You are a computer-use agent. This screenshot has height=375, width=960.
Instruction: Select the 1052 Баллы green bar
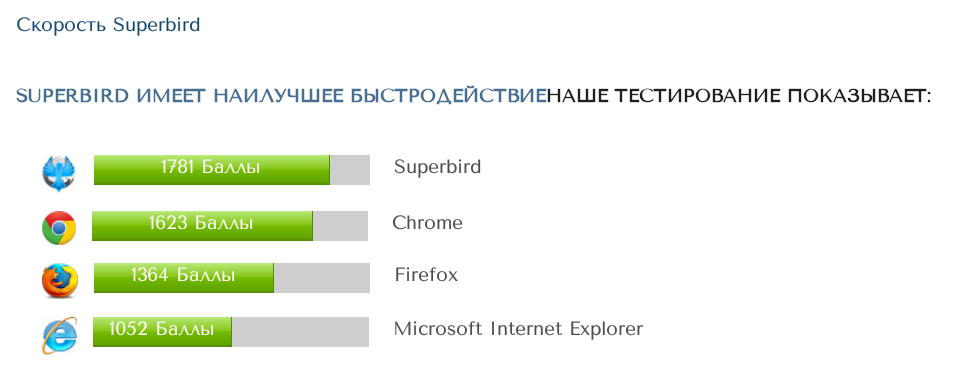[162, 331]
